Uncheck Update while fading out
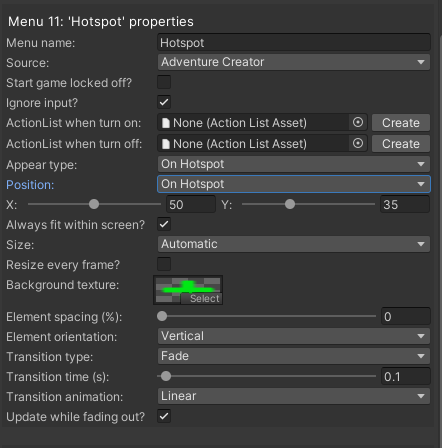Viewport: 442px width, 448px height. 164,416
